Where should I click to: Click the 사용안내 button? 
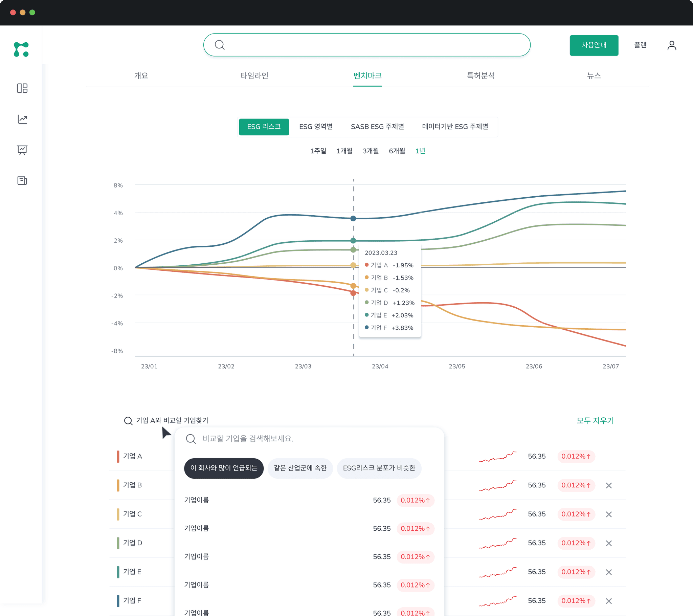coord(594,45)
